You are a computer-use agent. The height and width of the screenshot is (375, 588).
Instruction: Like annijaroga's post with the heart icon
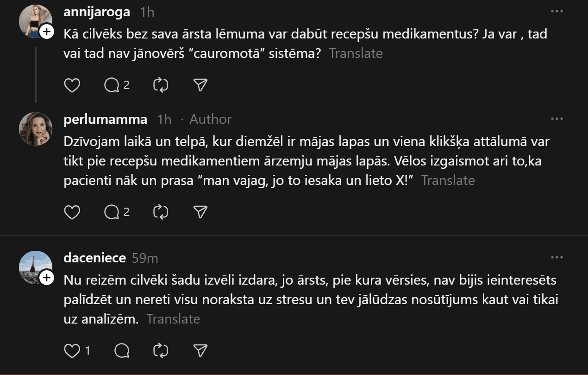tap(72, 85)
